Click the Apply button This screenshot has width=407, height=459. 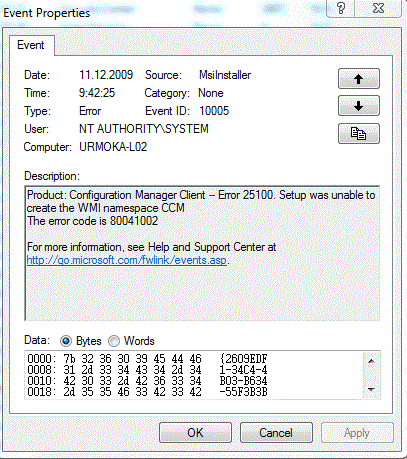357,433
